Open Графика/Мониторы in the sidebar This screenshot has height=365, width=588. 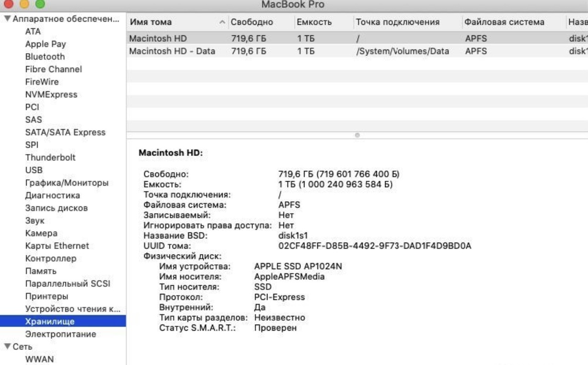click(67, 182)
